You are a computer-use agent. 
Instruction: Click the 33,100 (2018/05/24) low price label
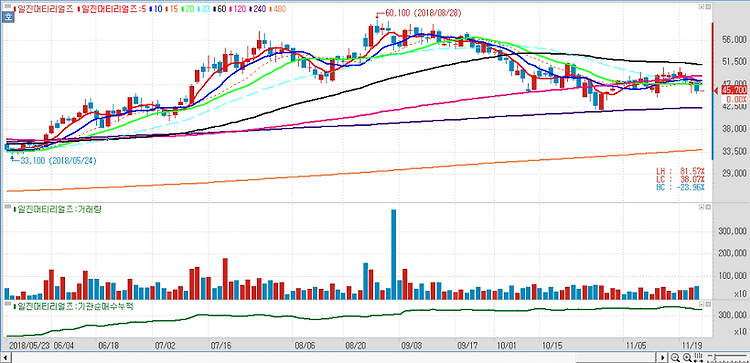point(58,161)
